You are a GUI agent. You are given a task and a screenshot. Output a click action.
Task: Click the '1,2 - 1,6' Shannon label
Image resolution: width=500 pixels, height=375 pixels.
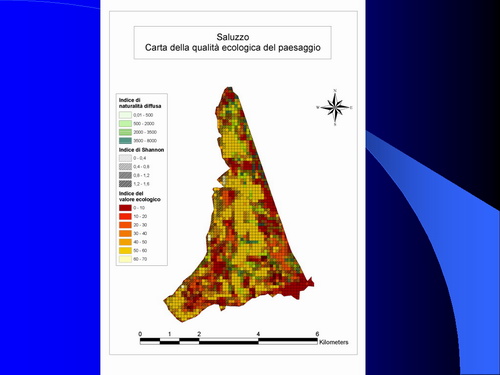pyautogui.click(x=141, y=184)
